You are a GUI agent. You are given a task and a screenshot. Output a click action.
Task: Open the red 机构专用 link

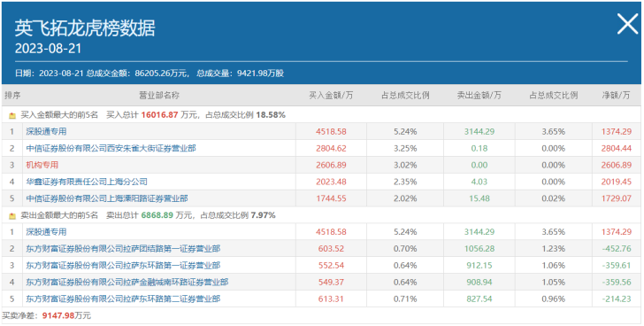42,165
